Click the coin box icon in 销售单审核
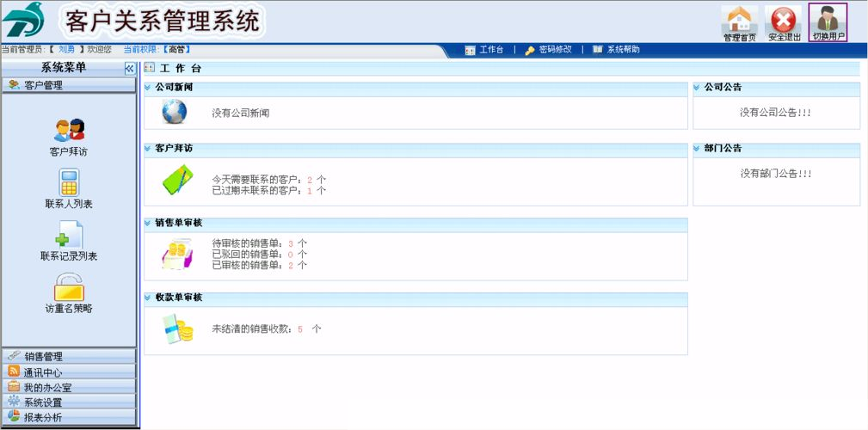This screenshot has width=868, height=430. [176, 254]
